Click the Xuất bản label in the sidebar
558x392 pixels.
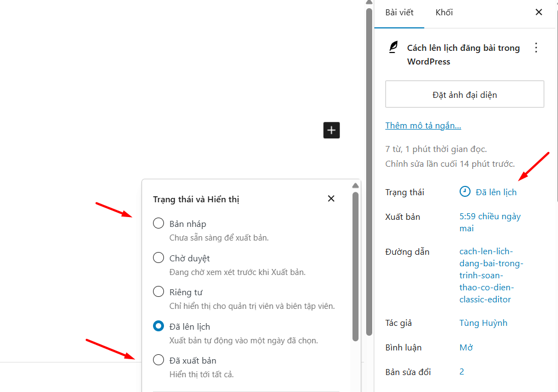[x=402, y=217]
